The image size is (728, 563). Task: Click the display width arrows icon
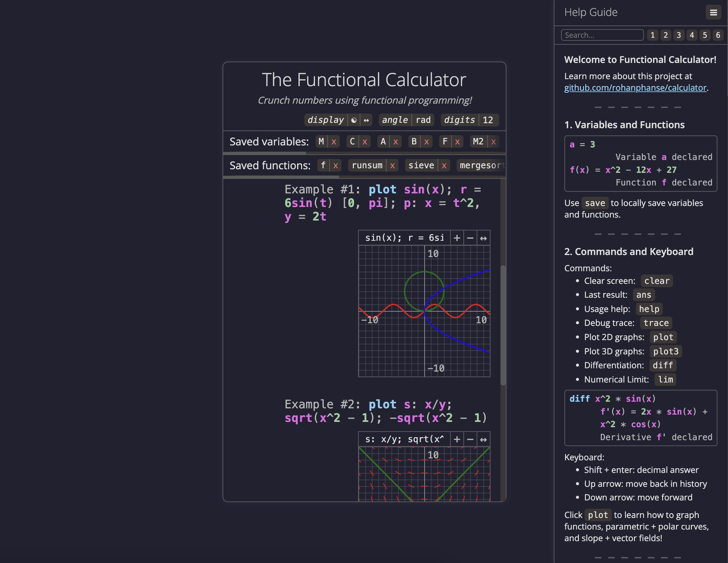click(366, 120)
